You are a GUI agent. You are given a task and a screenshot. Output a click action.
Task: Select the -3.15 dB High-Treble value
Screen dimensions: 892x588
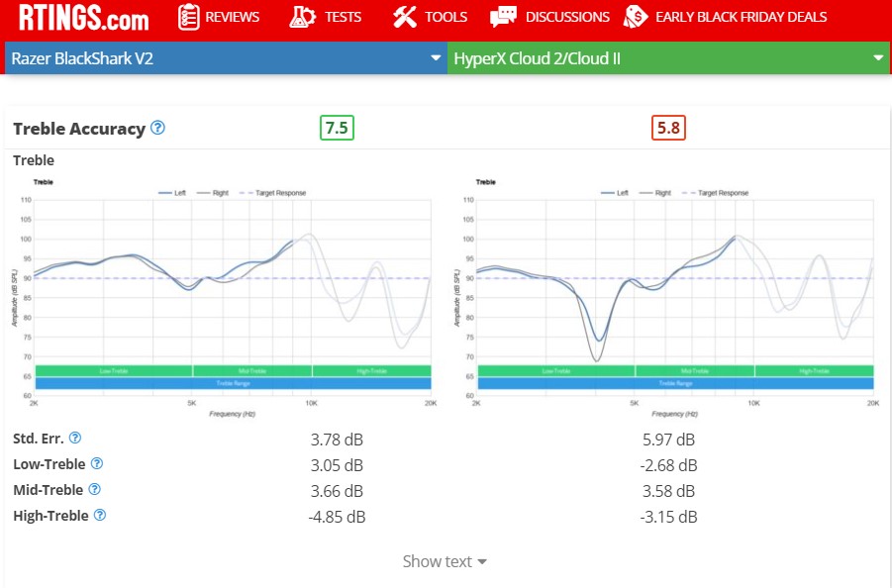668,517
